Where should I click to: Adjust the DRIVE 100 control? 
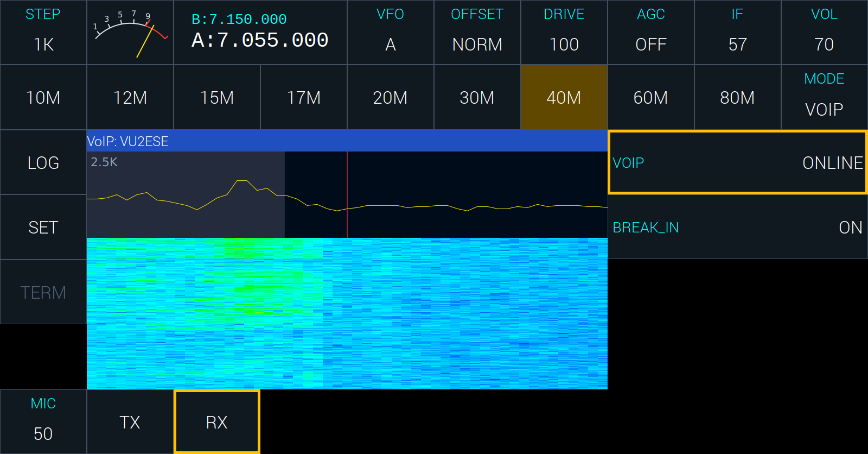(564, 32)
